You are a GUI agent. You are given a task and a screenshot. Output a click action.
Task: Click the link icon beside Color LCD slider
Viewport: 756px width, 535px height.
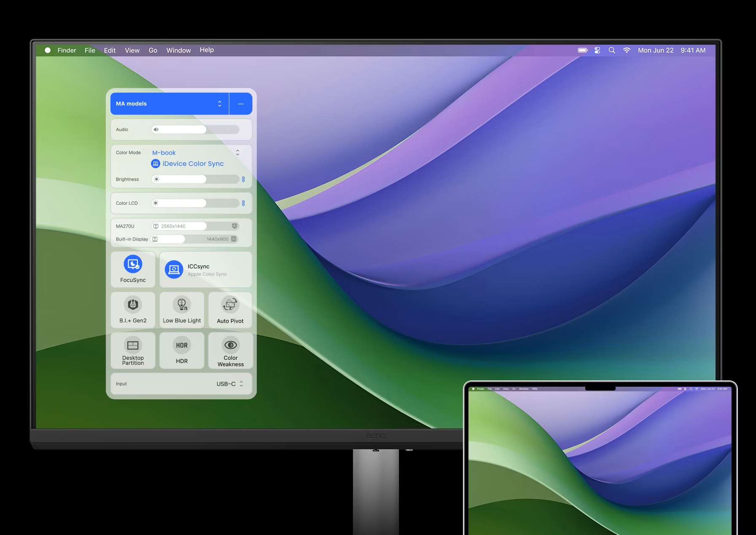pos(243,203)
